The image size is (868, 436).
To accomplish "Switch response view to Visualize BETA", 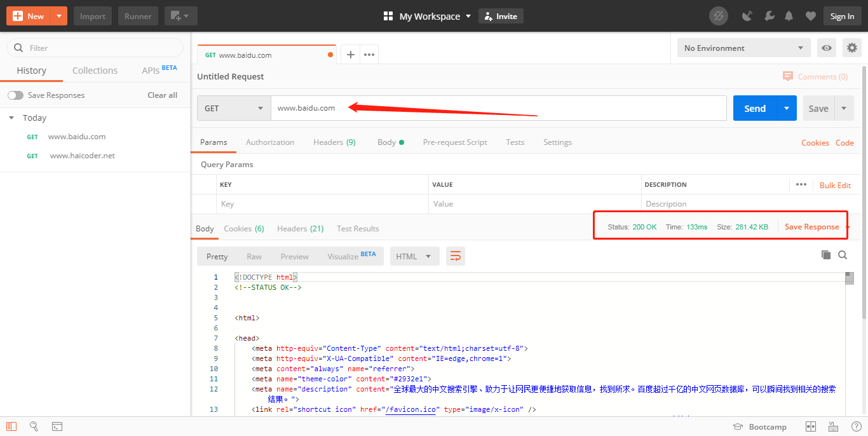I will pyautogui.click(x=351, y=257).
